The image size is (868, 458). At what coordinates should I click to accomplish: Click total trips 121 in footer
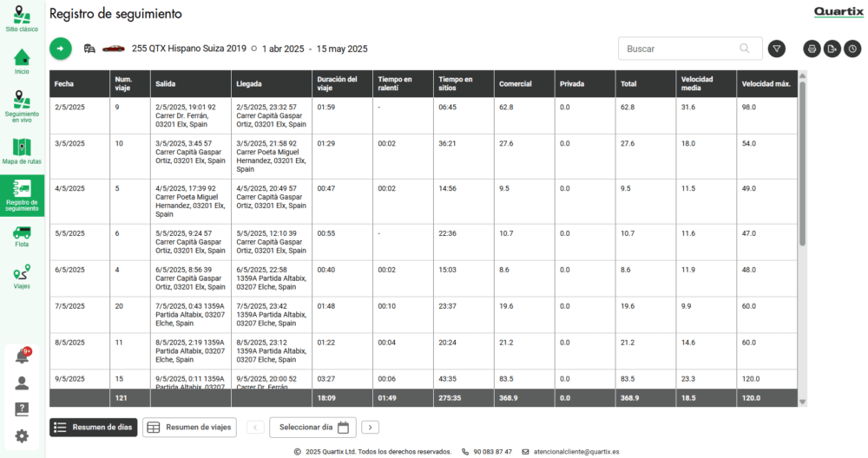121,398
